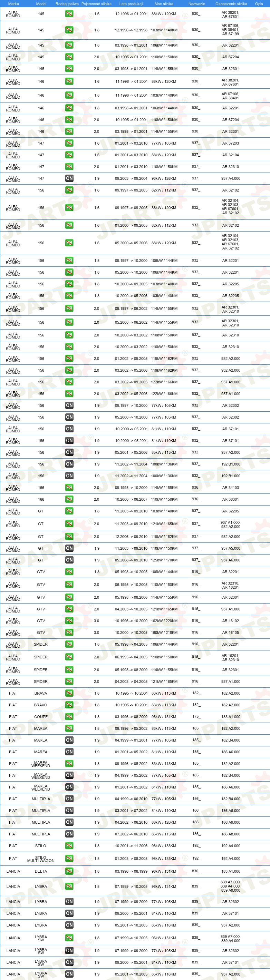The width and height of the screenshot is (270, 980).
Task: Click engine code 'AR 36301'
Action: (231, 500)
